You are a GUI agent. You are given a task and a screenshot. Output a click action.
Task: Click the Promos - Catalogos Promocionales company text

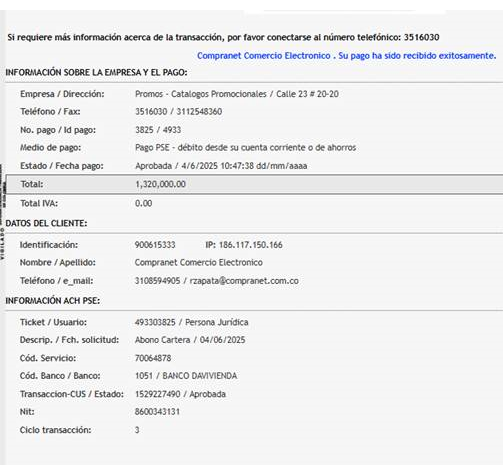pyautogui.click(x=201, y=94)
